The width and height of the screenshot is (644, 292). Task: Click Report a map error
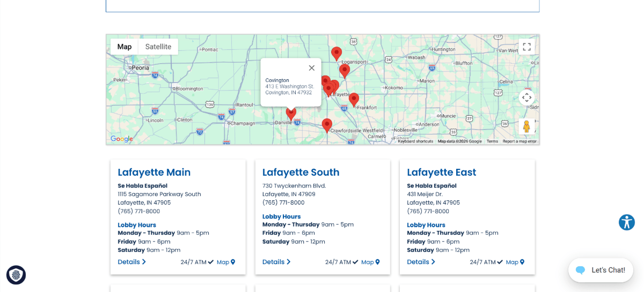pos(519,141)
